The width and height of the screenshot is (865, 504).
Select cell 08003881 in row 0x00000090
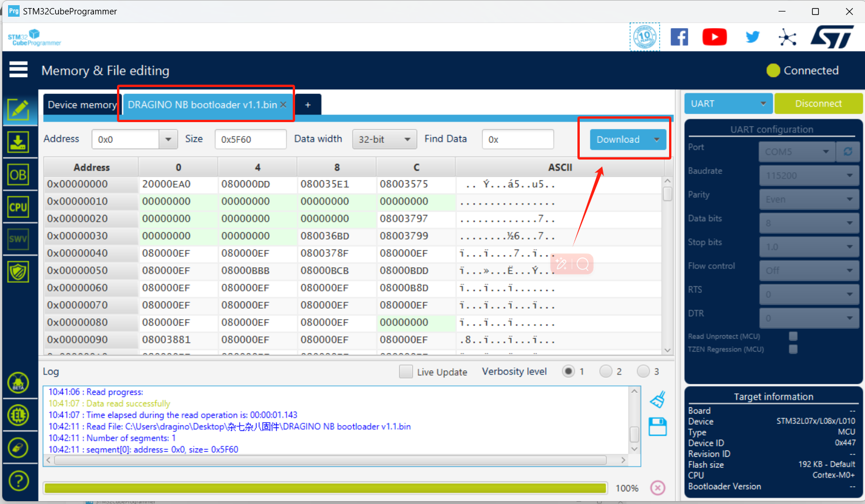point(178,340)
